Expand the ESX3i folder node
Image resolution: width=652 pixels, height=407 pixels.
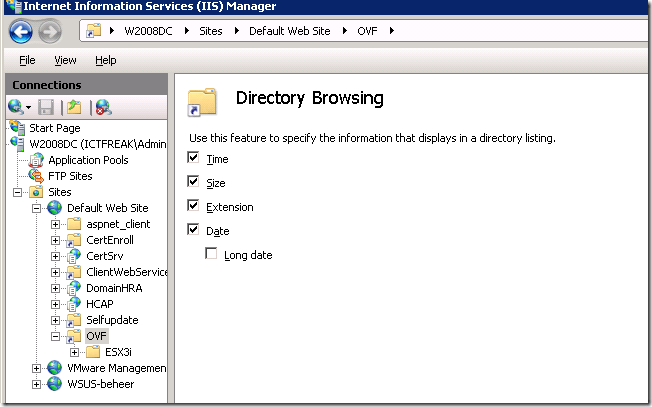pos(74,352)
